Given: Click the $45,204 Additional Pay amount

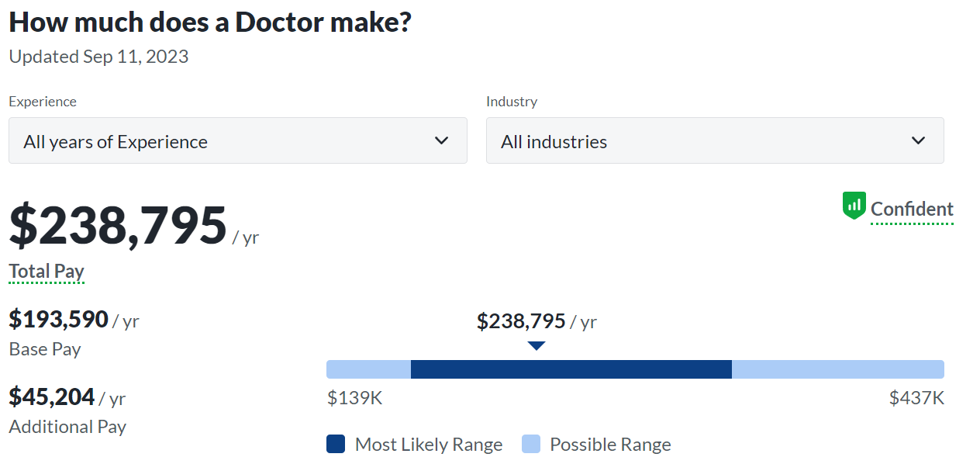Looking at the screenshot, I should coord(52,397).
